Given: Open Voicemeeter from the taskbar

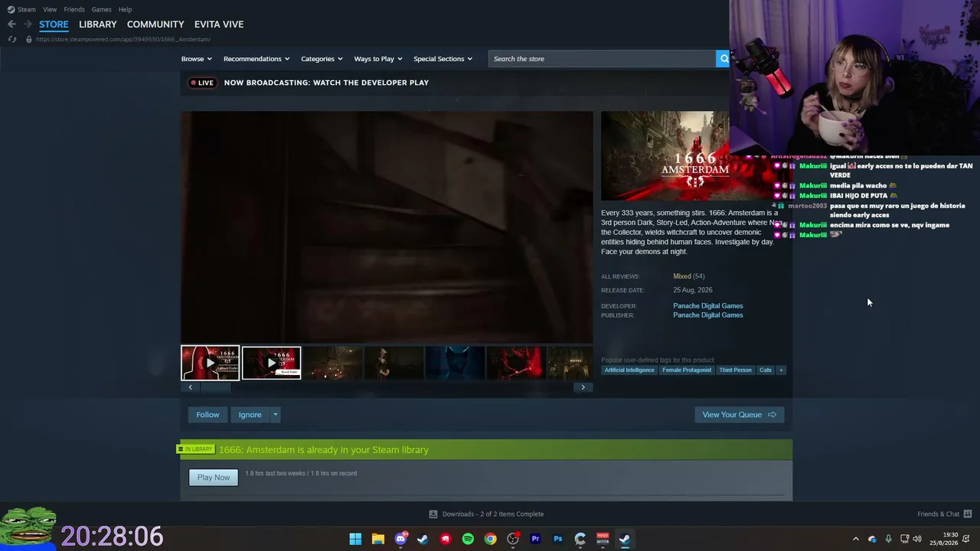Looking at the screenshot, I should point(603,539).
